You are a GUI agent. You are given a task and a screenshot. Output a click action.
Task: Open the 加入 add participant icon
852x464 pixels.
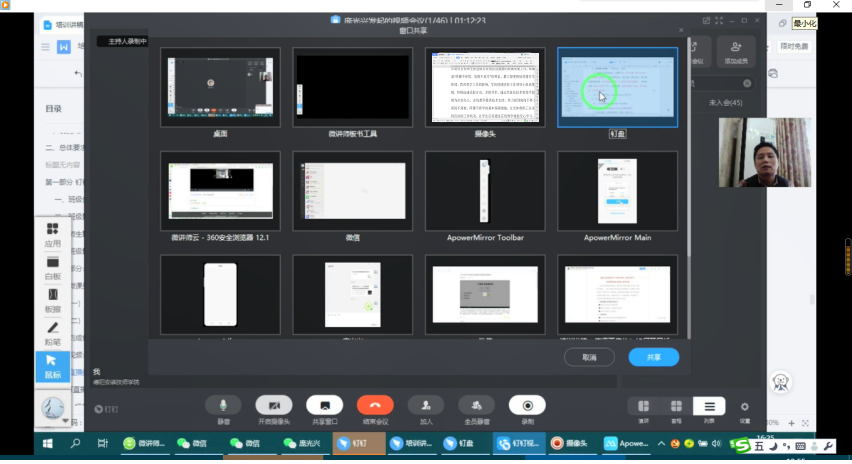point(426,405)
